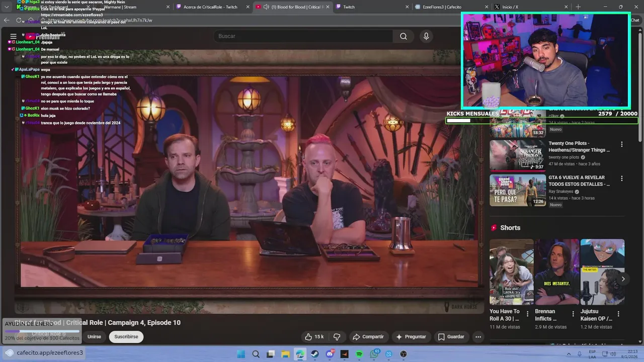
Task: Open the video title 'Campaign 4, Episode 10'
Action: pyautogui.click(x=98, y=323)
